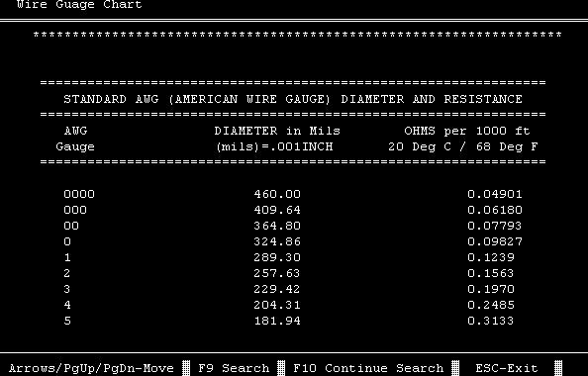Select the single 0 gauge label
Screen dimensions: 588x376
pyautogui.click(x=67, y=241)
